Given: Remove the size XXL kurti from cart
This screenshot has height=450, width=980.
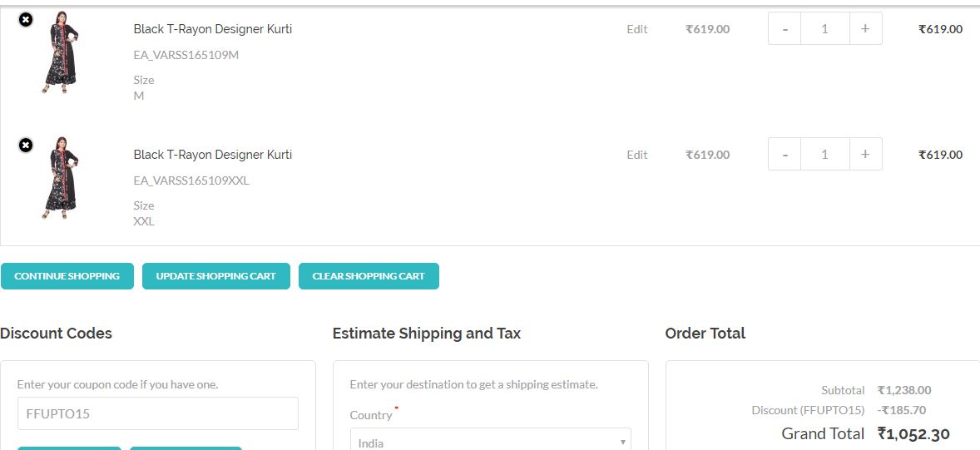Looking at the screenshot, I should click(26, 145).
